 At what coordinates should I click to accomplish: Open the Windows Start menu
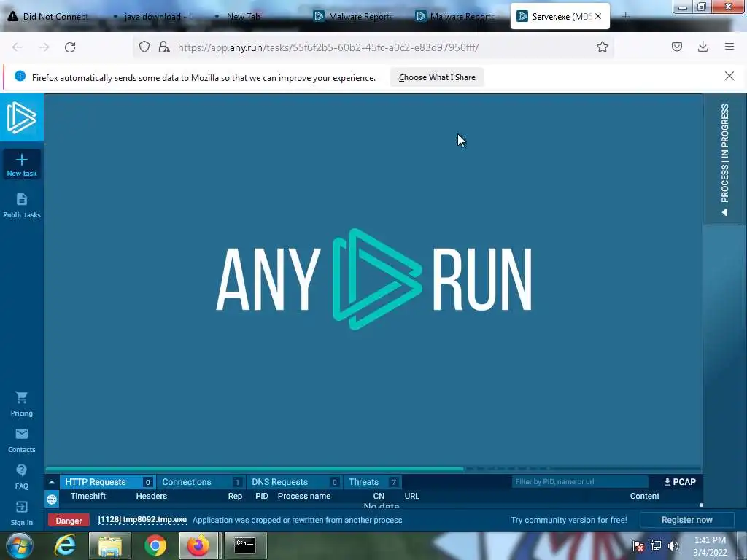coord(19,545)
